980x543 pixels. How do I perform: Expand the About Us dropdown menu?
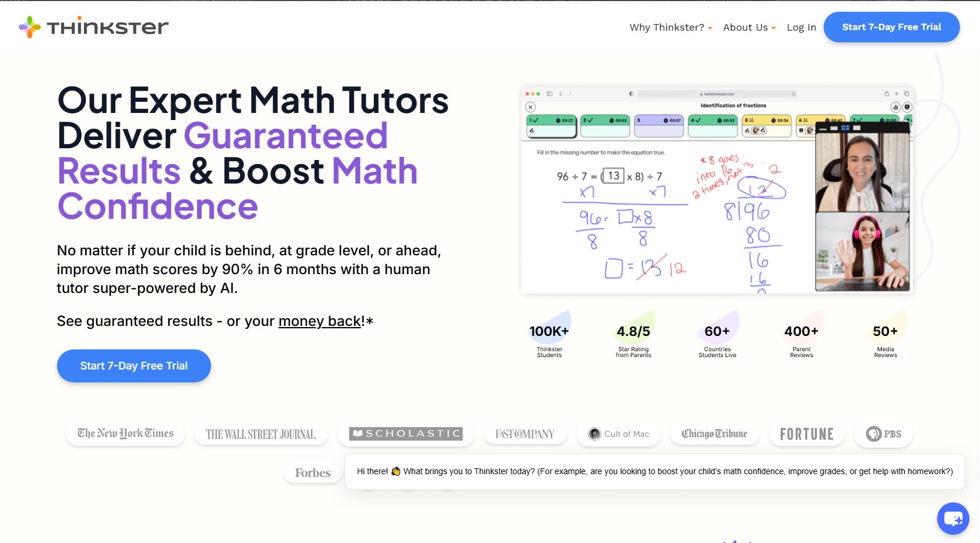point(749,28)
